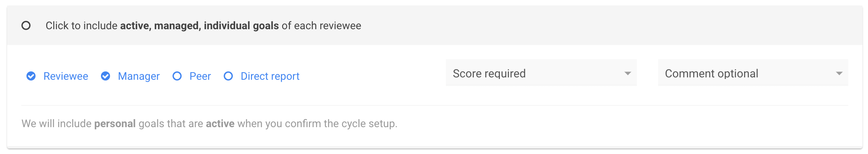
Task: Uncheck the Reviewee checkmark icon
Action: pyautogui.click(x=31, y=76)
